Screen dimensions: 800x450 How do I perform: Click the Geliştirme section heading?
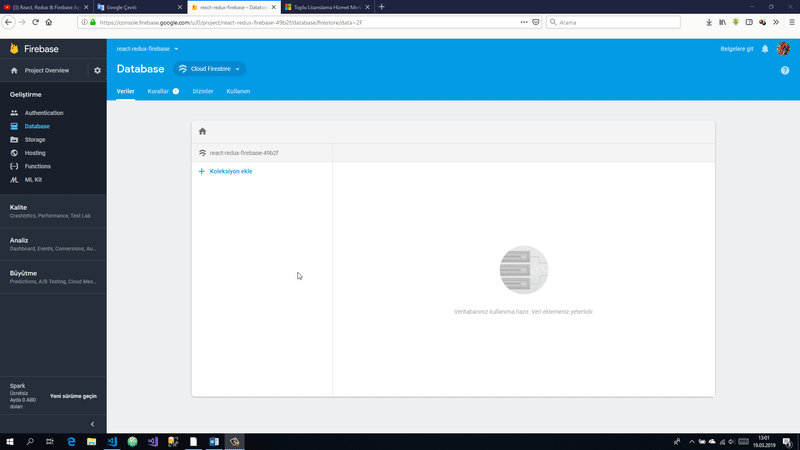coord(26,94)
